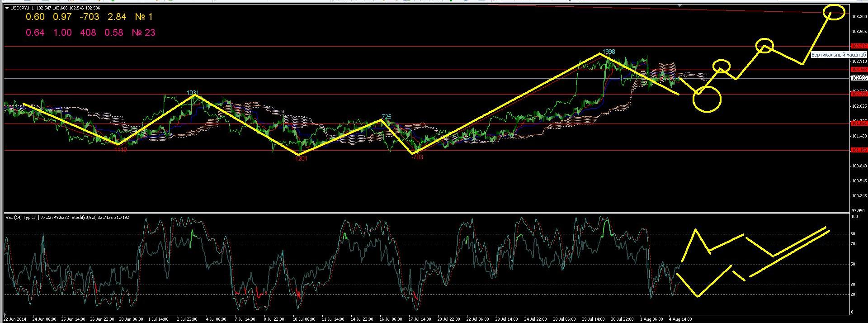
Task: Click the red 101.158 level label
Action: coord(858,150)
